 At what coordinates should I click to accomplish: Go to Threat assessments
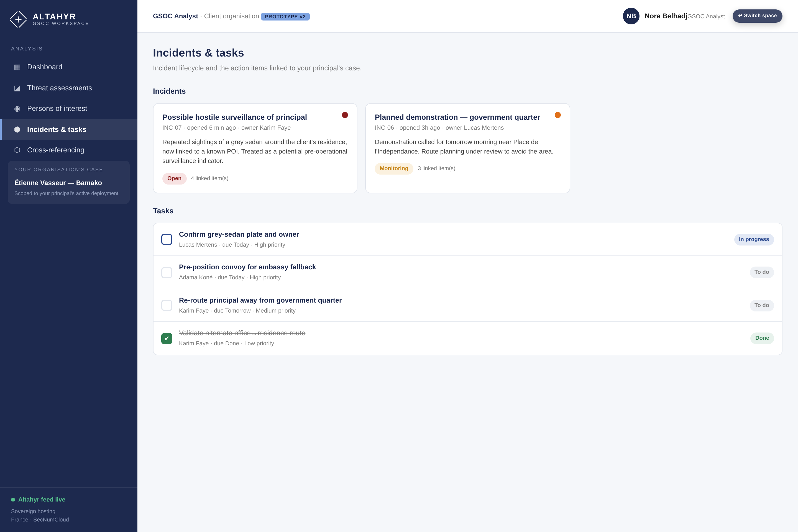[68, 88]
